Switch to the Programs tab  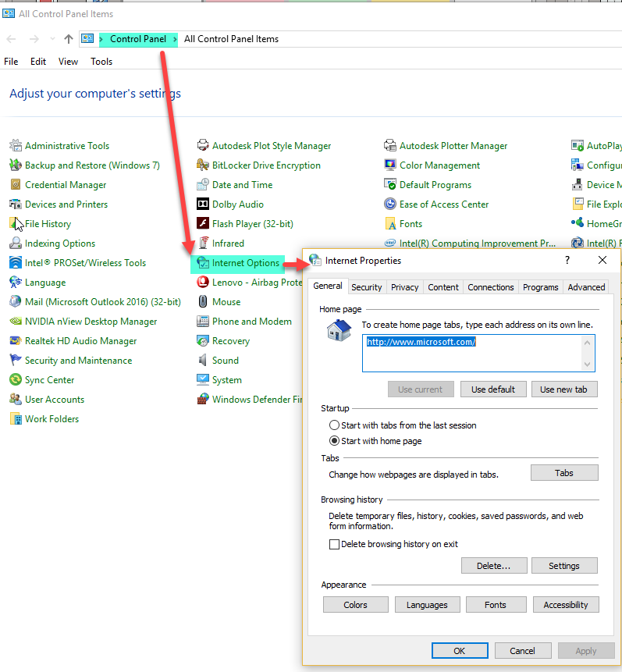pos(541,287)
